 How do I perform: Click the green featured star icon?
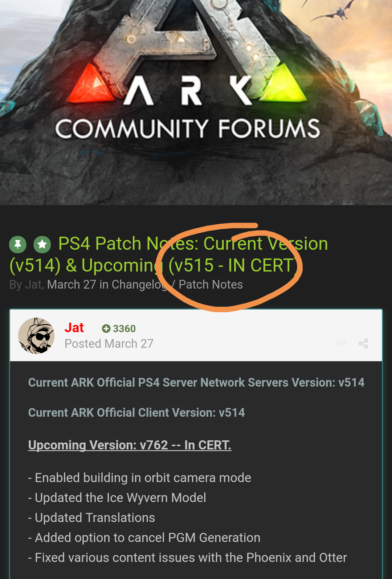42,244
